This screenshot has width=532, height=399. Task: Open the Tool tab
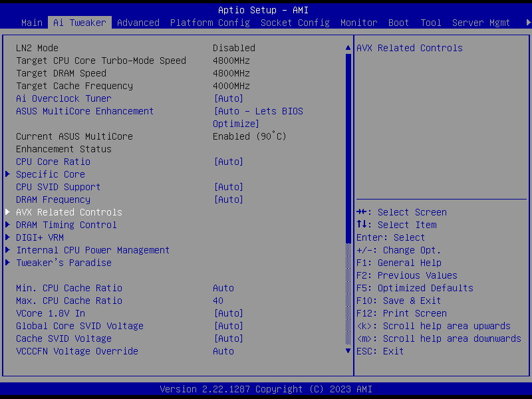pos(431,23)
